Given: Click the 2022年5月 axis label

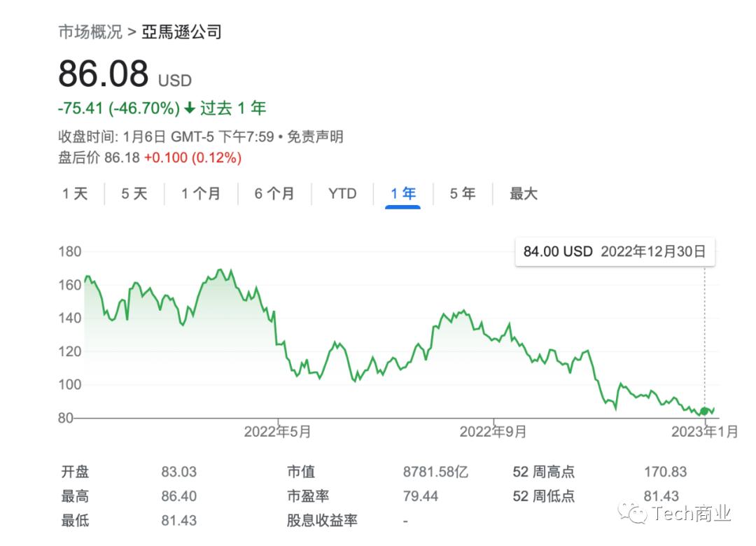Looking at the screenshot, I should point(277,432).
